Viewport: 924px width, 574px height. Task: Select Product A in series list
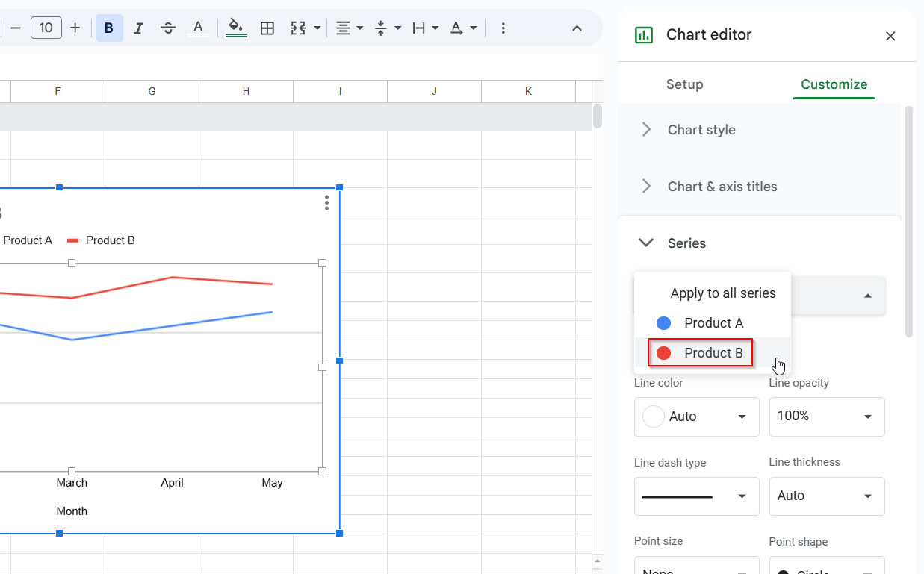(x=712, y=323)
